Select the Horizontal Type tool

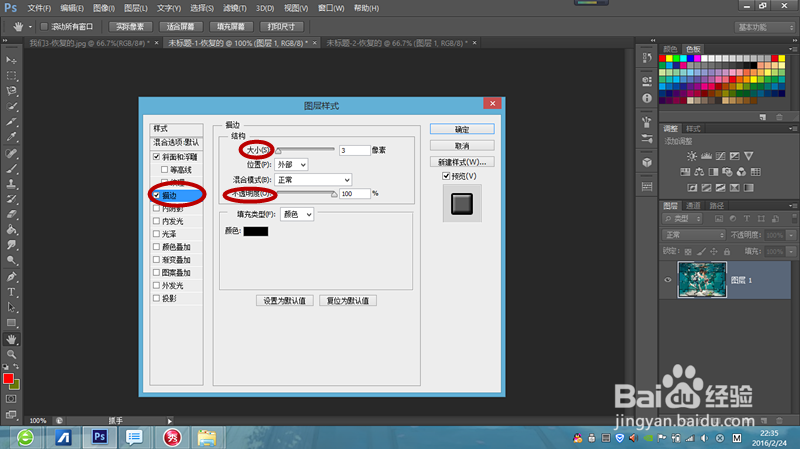[11, 292]
